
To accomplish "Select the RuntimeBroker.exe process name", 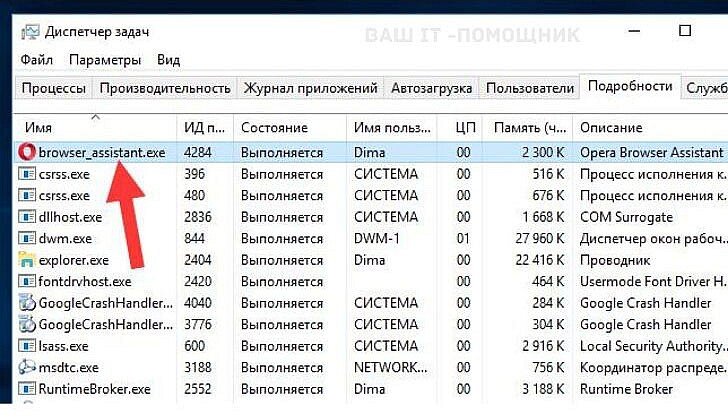I will 94,389.
